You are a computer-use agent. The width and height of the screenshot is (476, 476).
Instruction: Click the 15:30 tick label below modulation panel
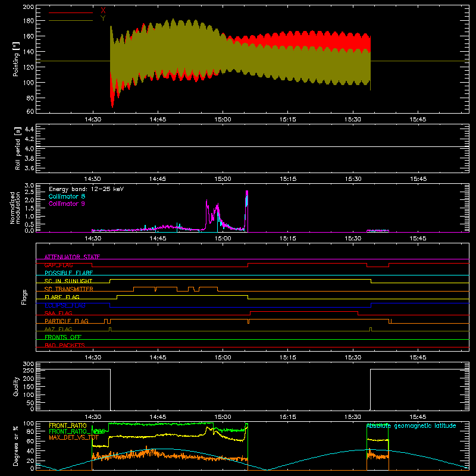coord(353,239)
